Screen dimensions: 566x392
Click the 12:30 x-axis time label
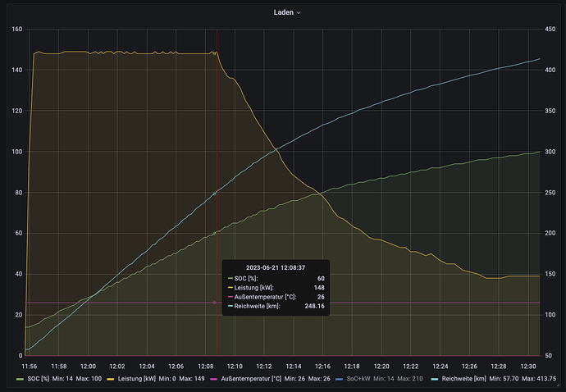(x=528, y=367)
